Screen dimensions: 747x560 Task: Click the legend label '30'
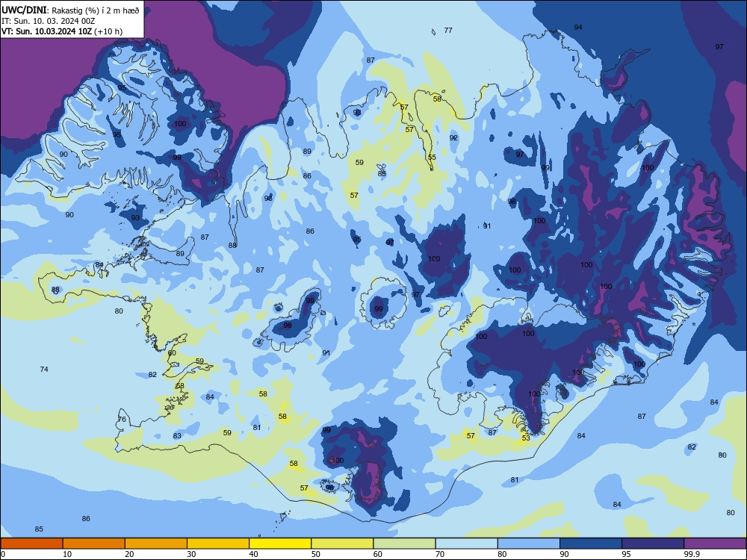[x=191, y=554]
